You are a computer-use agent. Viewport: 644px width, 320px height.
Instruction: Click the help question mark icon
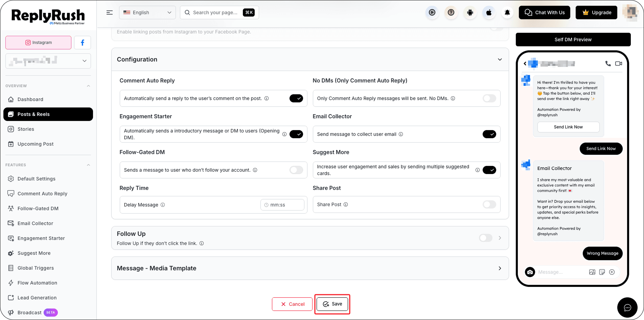point(451,13)
